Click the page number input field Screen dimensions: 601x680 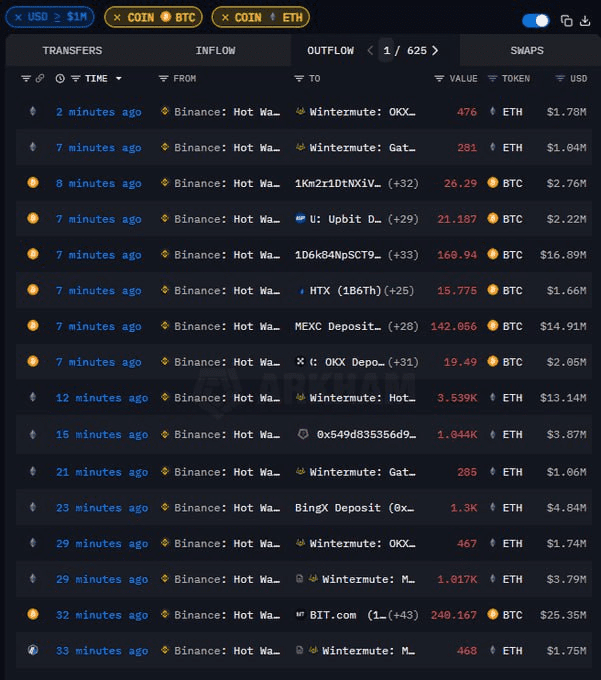[x=387, y=50]
